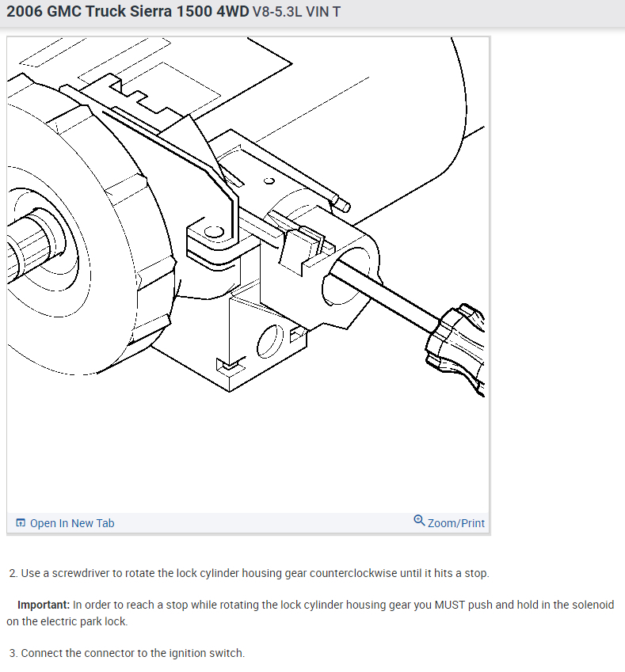Click the magnifier icon beside Zoom/Print

point(419,521)
